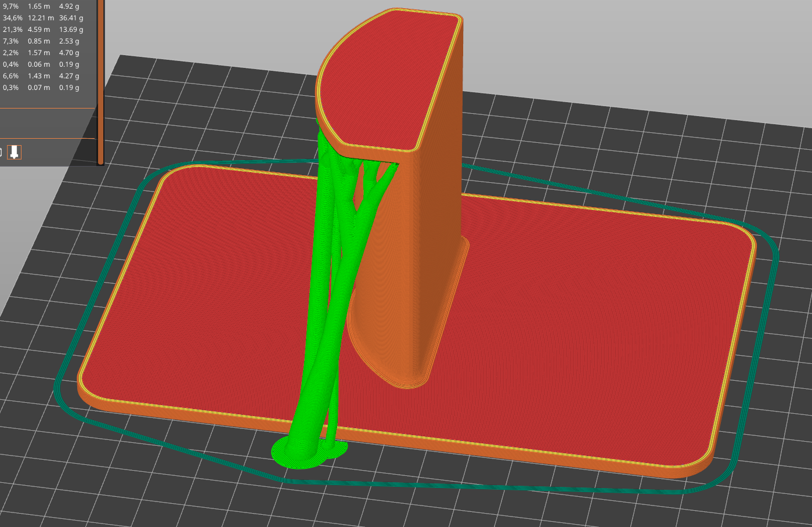This screenshot has height=527, width=812.
Task: Select the 0,4% percentage value
Action: [x=10, y=64]
